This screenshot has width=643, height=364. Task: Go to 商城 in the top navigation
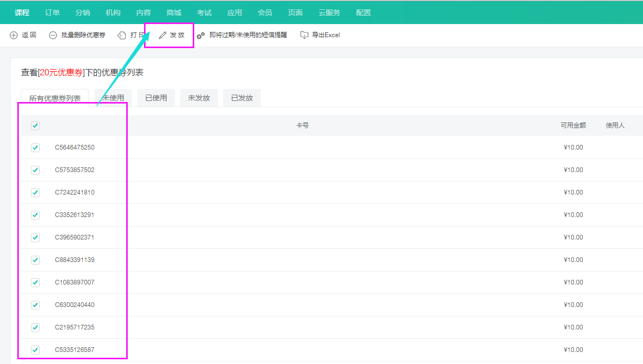174,13
